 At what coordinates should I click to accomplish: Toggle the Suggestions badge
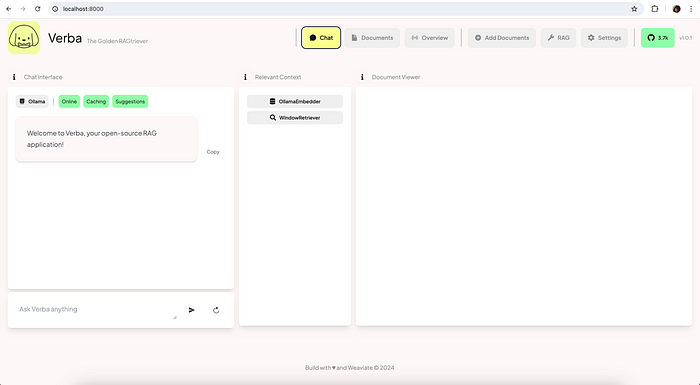pos(130,101)
